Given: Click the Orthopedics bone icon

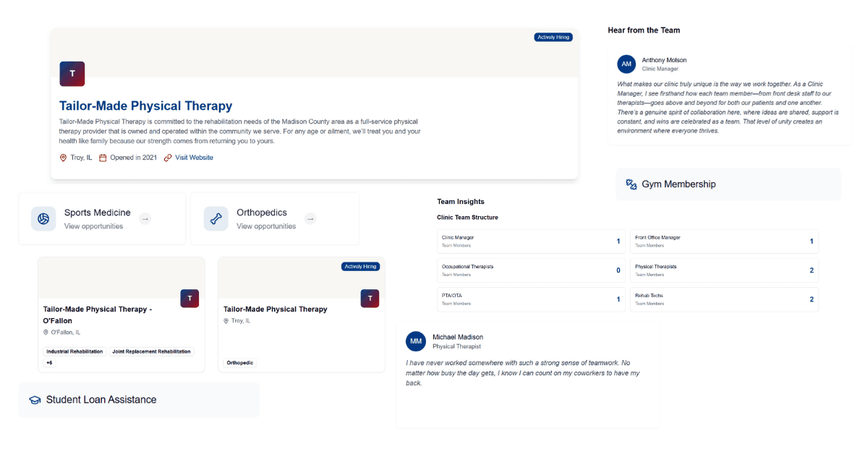Looking at the screenshot, I should (216, 218).
